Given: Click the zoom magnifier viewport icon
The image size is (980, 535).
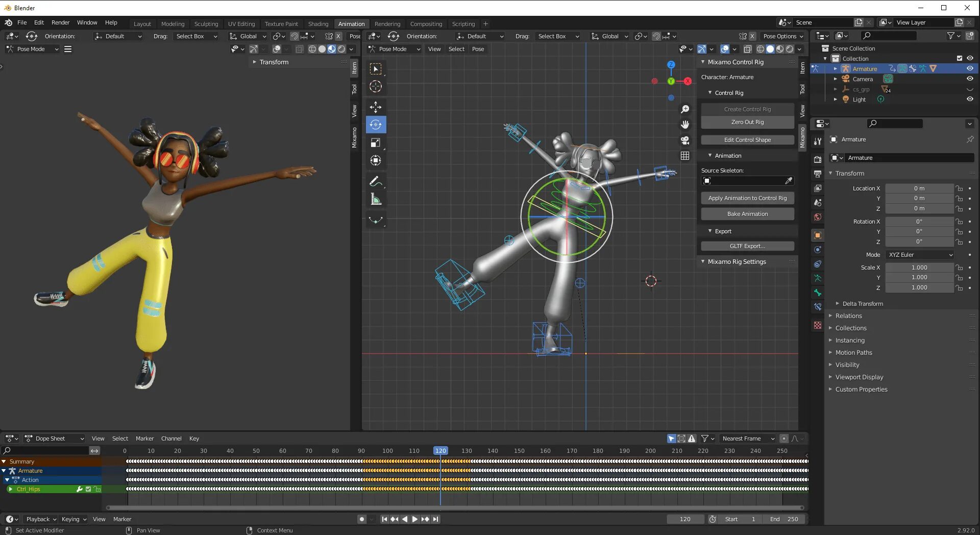Looking at the screenshot, I should point(685,109).
